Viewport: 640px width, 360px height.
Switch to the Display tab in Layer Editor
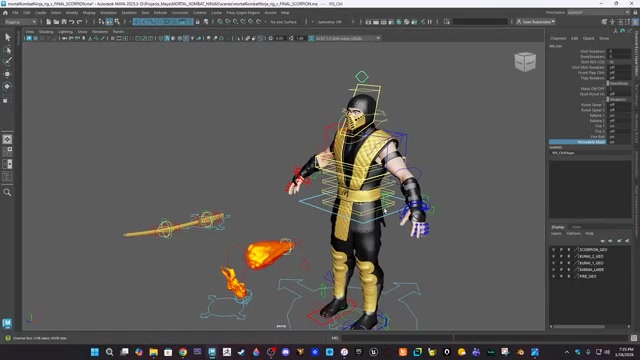558,227
